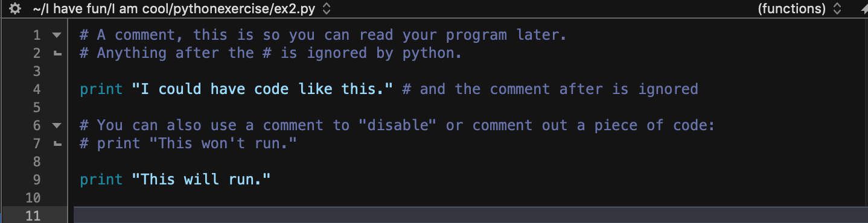Click the print keyword on line 9

point(101,180)
